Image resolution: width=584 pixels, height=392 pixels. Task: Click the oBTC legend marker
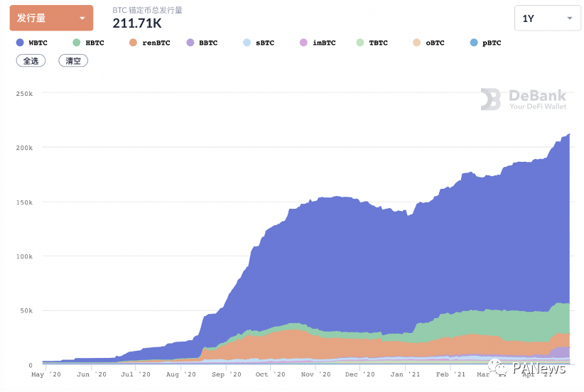(417, 43)
